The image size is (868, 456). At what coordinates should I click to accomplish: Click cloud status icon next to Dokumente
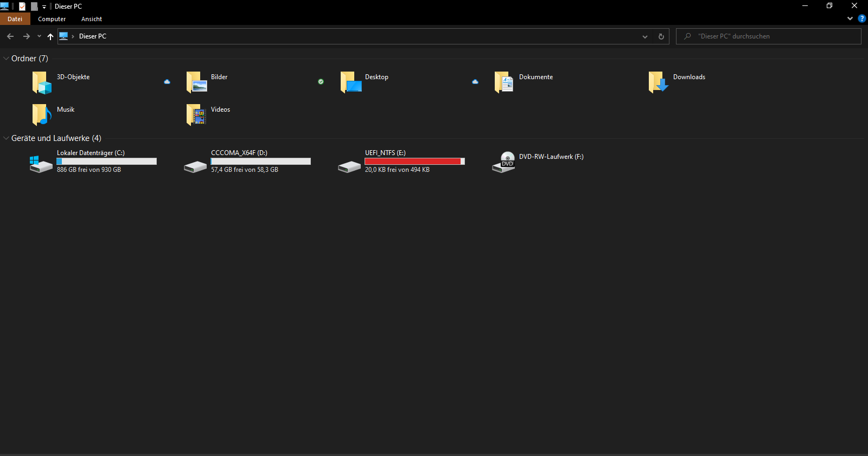[x=475, y=82]
